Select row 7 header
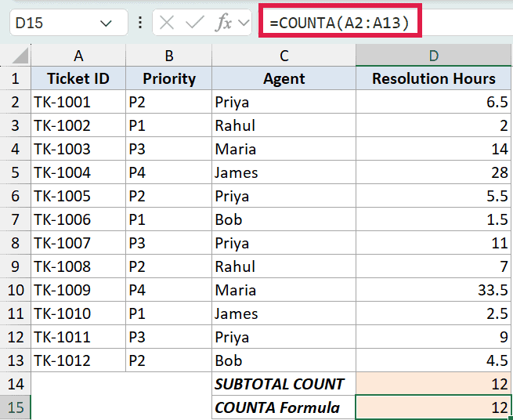The height and width of the screenshot is (420, 513). click(x=16, y=219)
